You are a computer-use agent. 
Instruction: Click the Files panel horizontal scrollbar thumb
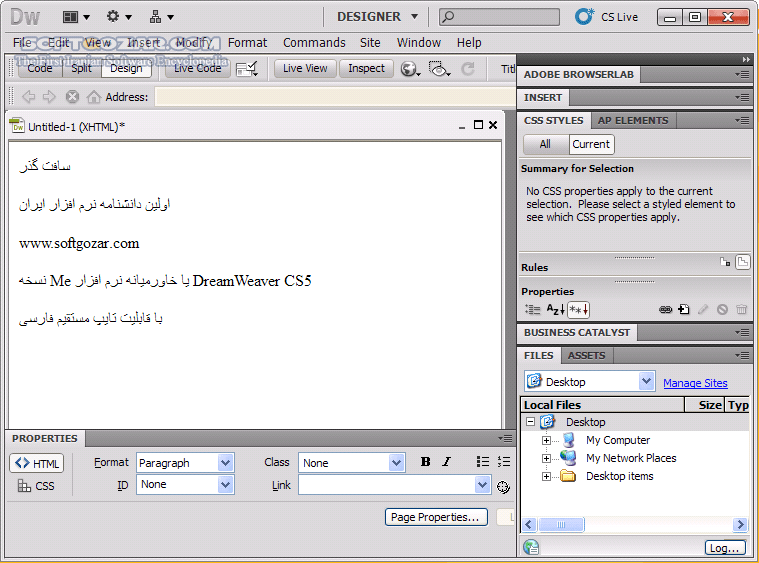coord(562,524)
